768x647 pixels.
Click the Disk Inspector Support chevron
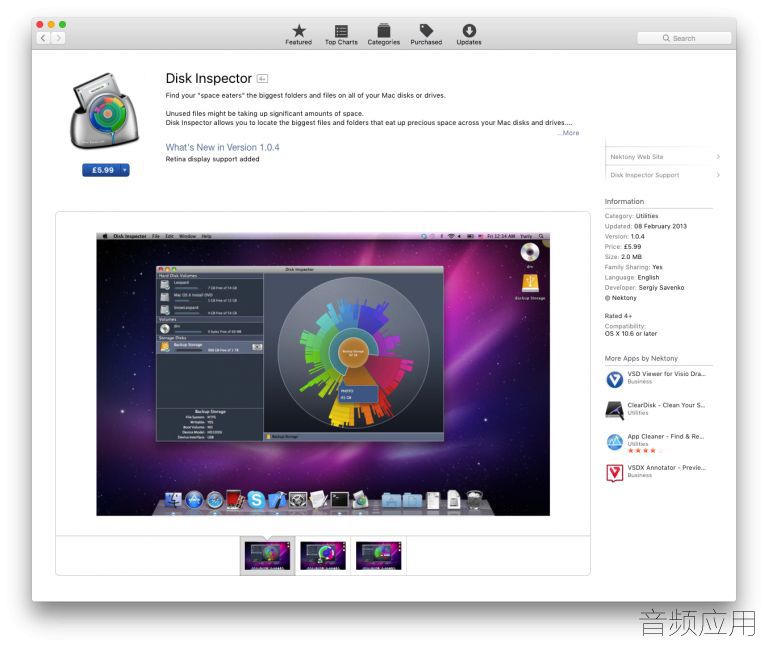tap(718, 175)
